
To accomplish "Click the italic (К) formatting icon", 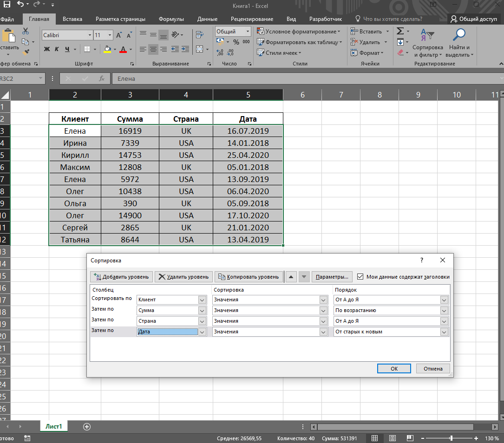I will click(57, 49).
